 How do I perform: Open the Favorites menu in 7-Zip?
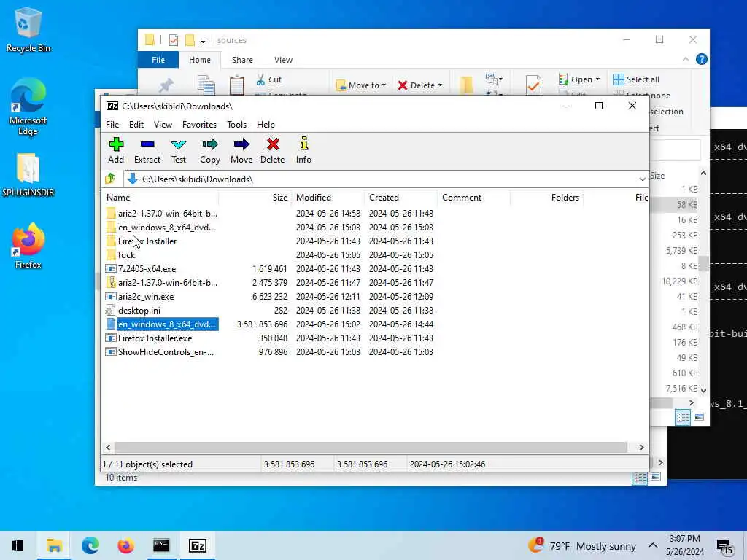coord(199,124)
